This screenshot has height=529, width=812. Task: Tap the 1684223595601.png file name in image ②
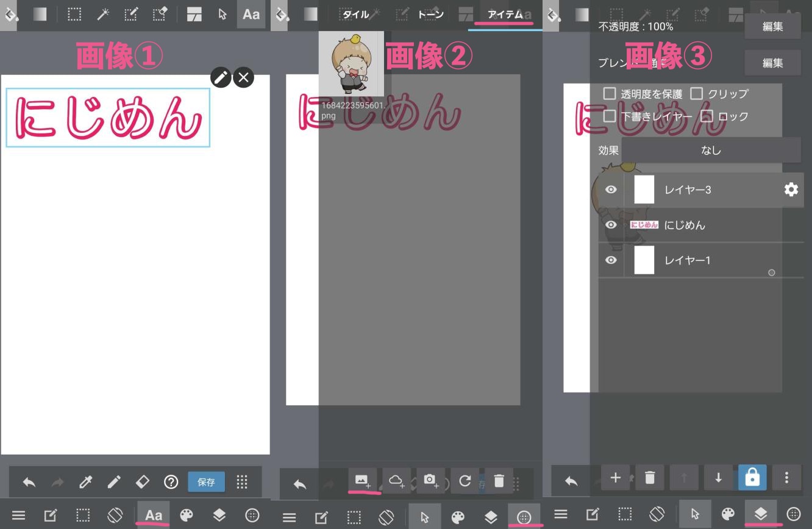(353, 110)
